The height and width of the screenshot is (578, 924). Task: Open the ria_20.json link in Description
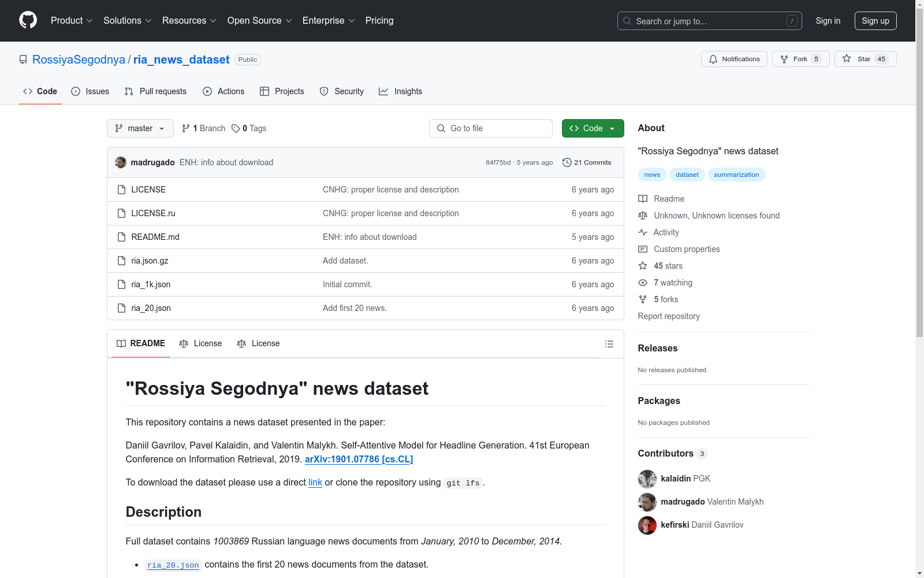[x=173, y=565]
